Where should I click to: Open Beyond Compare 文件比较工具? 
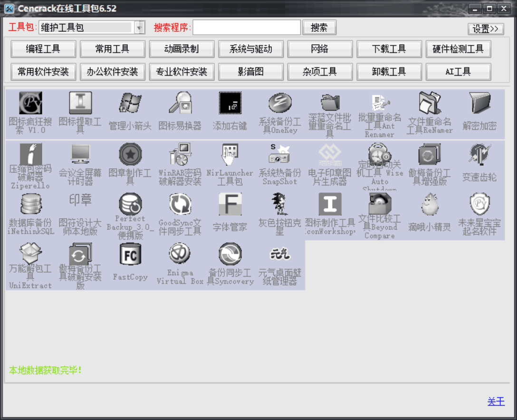pyautogui.click(x=380, y=204)
